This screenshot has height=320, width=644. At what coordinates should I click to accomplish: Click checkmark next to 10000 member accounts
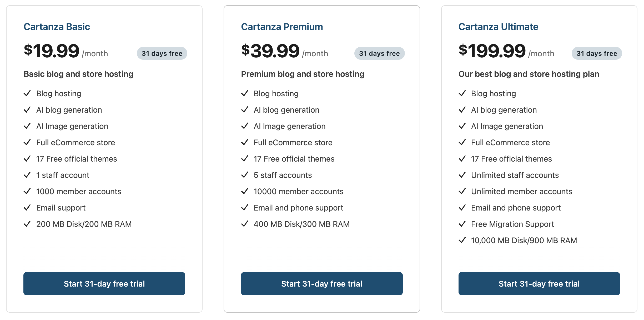(x=245, y=191)
